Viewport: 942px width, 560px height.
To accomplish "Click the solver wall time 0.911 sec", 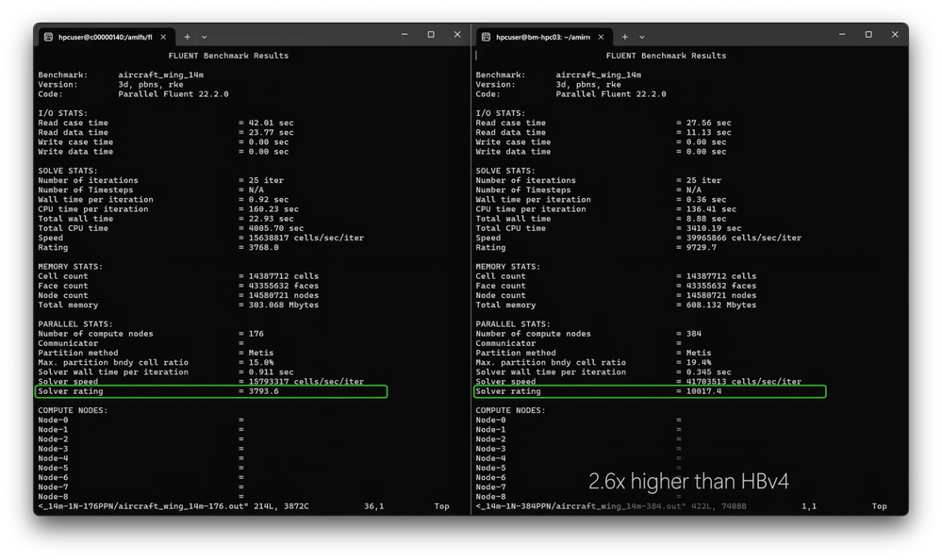I will click(x=271, y=372).
